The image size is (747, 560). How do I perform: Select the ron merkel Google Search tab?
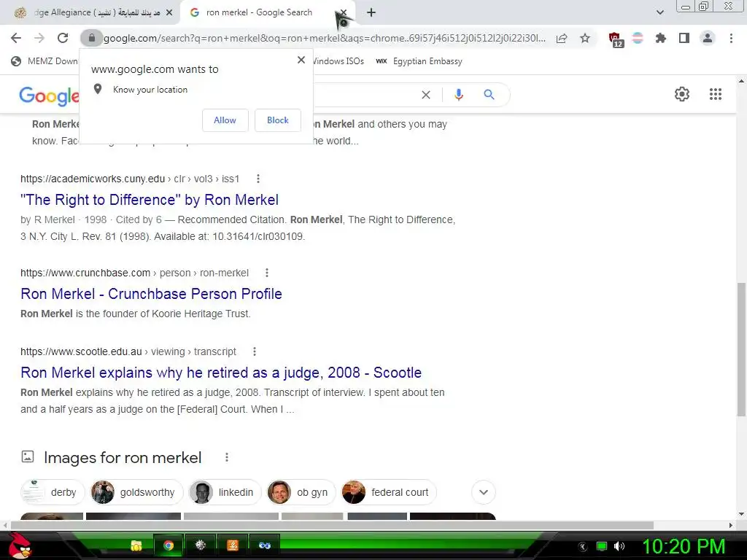[x=259, y=13]
